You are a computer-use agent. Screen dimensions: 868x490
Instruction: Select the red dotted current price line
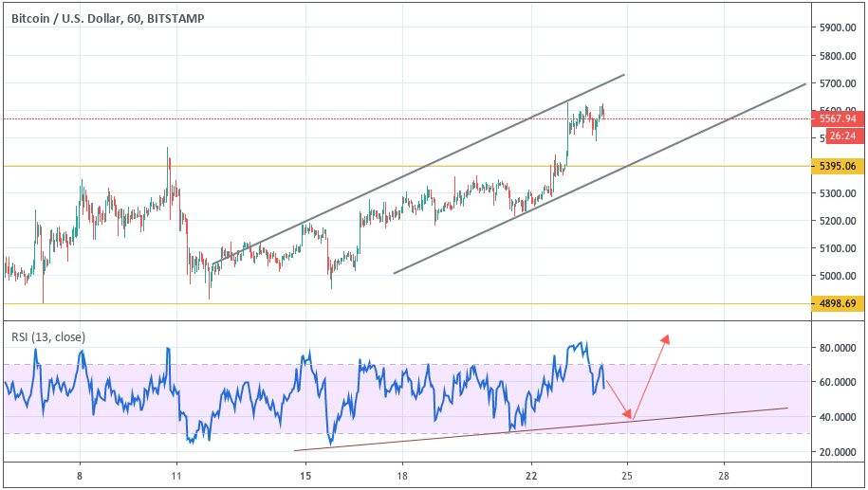click(407, 118)
